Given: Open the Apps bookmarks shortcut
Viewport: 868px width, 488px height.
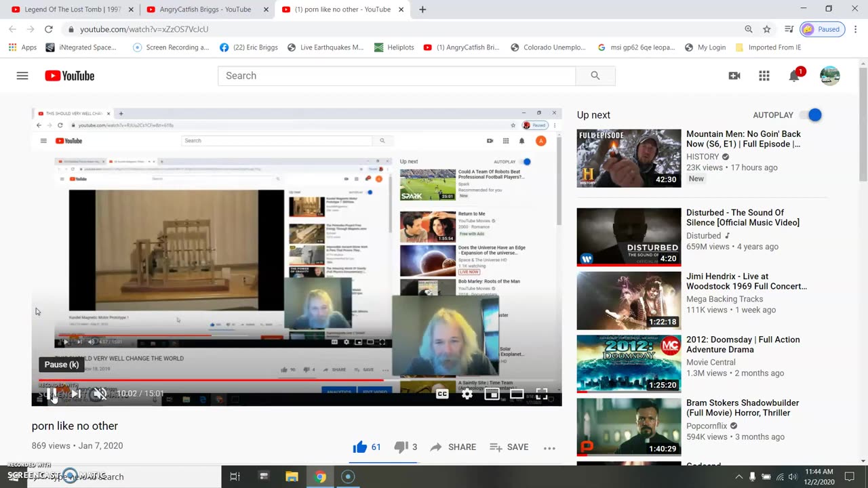Looking at the screenshot, I should 22,47.
